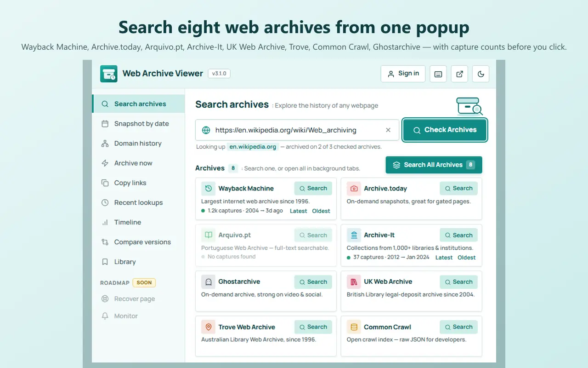The image size is (588, 368).
Task: Click the Web Archive Viewer logo icon
Action: pyautogui.click(x=109, y=74)
